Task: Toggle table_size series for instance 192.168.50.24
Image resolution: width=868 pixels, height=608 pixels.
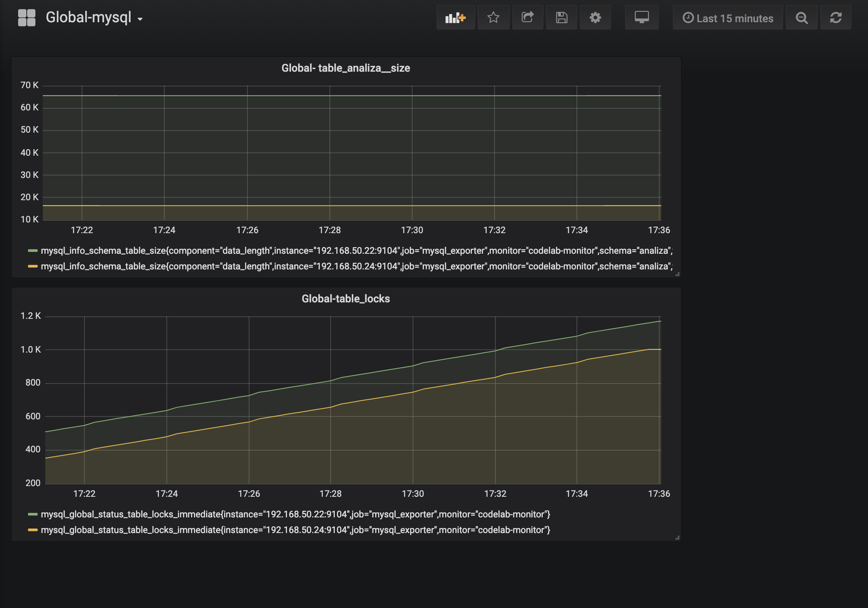Action: pyautogui.click(x=357, y=266)
